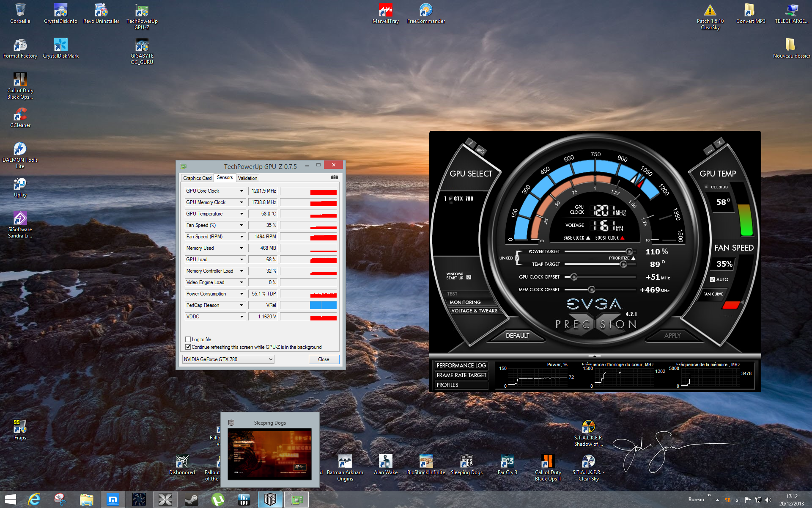Open Steam from the taskbar

click(x=191, y=500)
